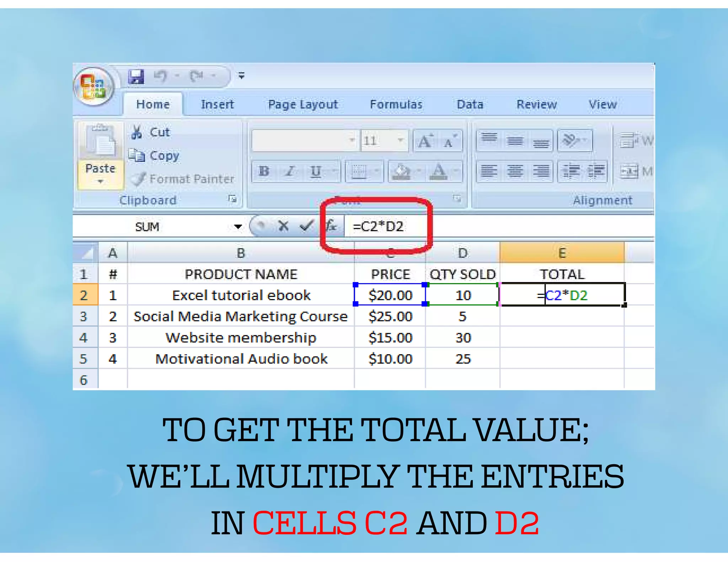Open the font color swatch button
This screenshot has width=728, height=562.
coord(439,172)
